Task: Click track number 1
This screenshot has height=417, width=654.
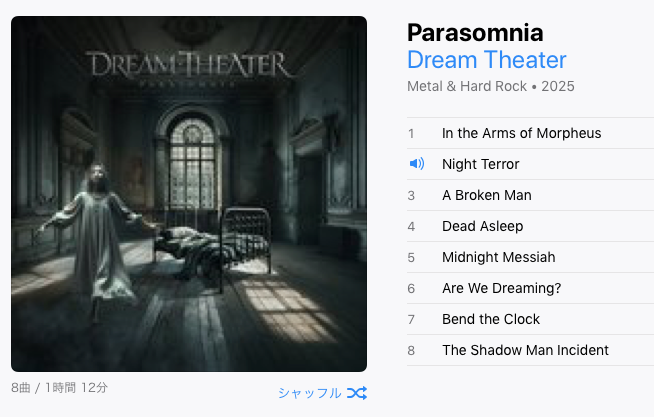Action: [411, 133]
